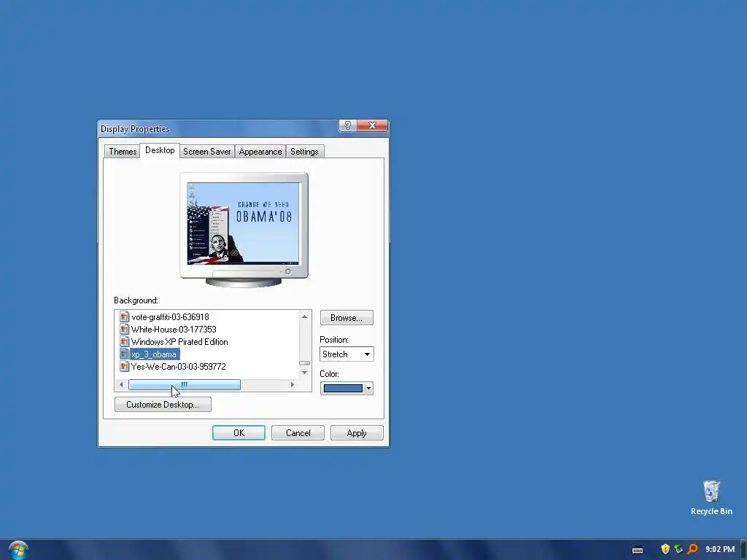Switch to the Themes tab
Screen dimensions: 747x560
point(123,152)
